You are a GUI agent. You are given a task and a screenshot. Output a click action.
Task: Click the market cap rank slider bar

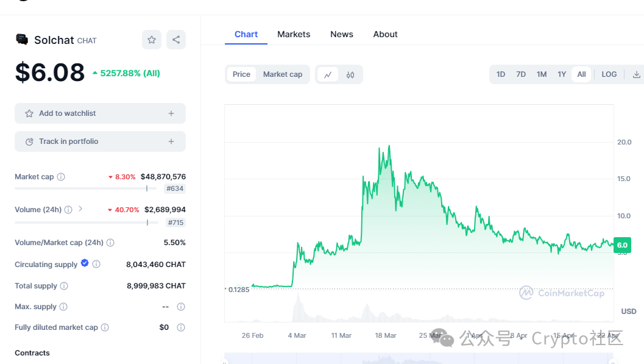(85, 188)
